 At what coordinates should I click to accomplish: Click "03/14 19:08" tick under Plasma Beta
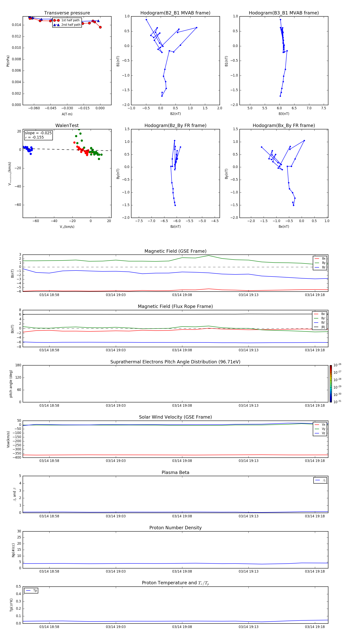[x=182, y=516]
